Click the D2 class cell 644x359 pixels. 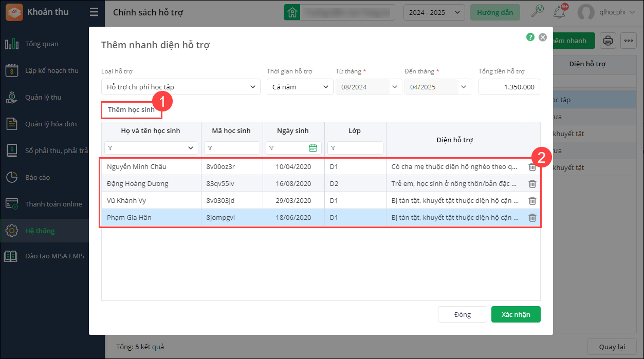click(355, 184)
